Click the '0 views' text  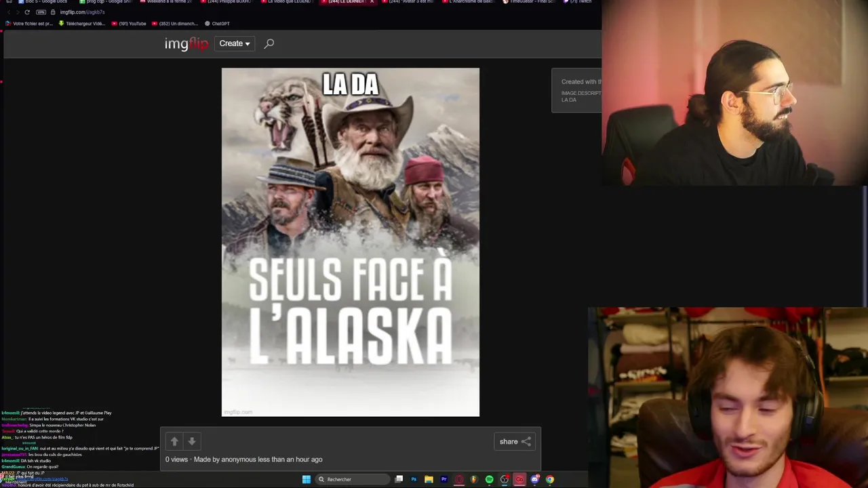(176, 460)
